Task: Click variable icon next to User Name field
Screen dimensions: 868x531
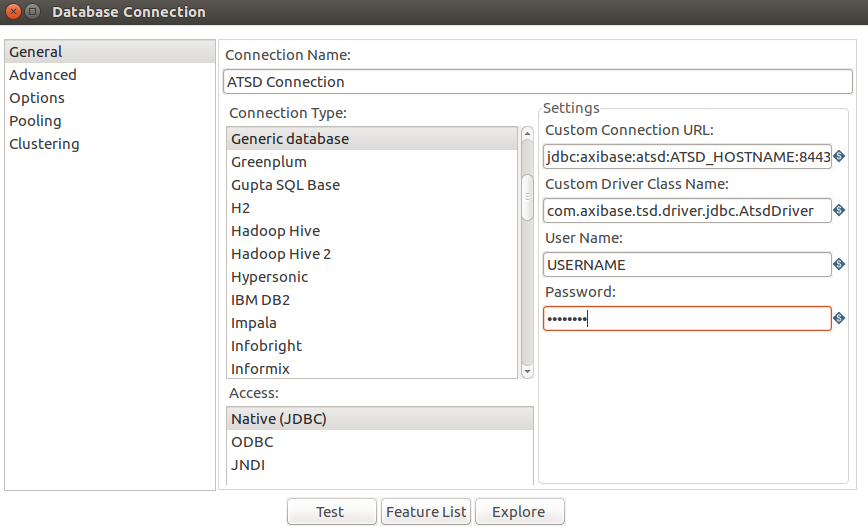Action: 839,265
